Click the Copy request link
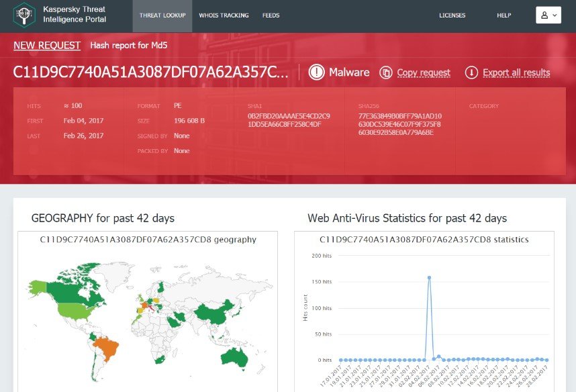576x392 pixels. pyautogui.click(x=424, y=72)
